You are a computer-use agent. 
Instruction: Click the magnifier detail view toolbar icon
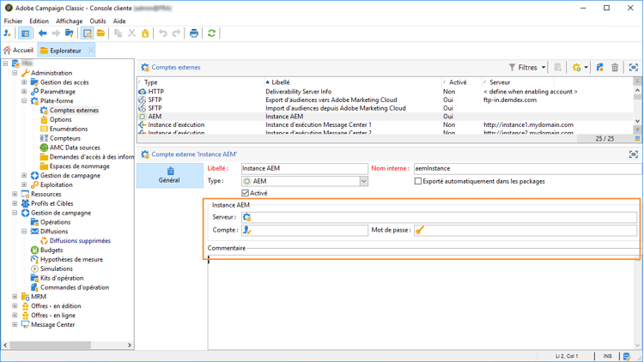pyautogui.click(x=87, y=33)
